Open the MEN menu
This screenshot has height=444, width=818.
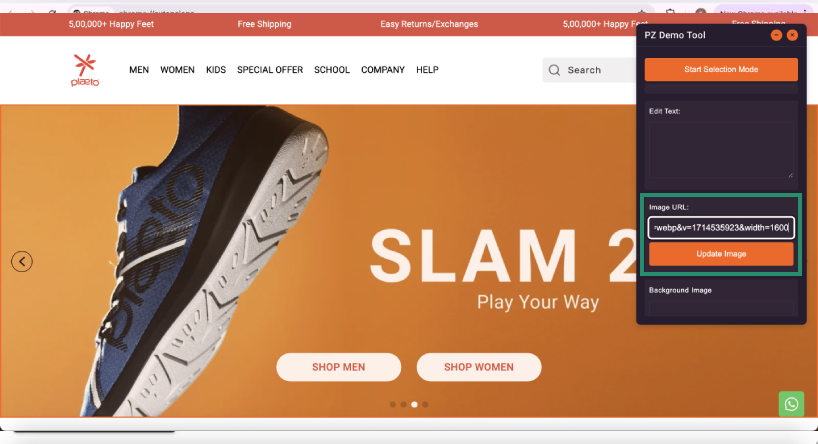[139, 70]
